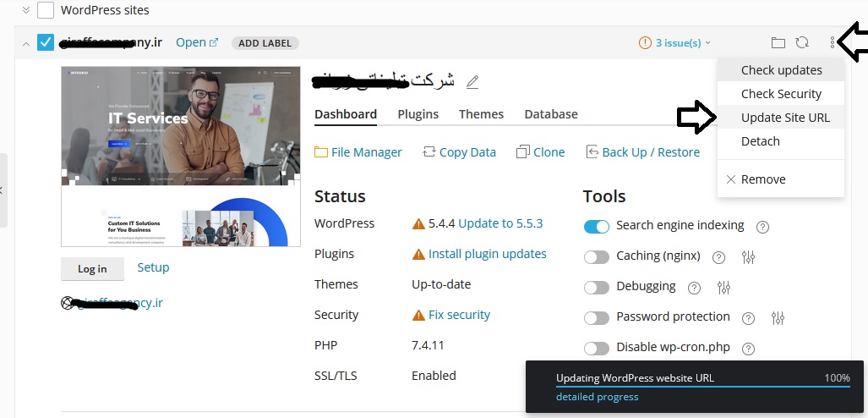868x418 pixels.
Task: Click help icon next to Search engine indexing
Action: coord(762,227)
